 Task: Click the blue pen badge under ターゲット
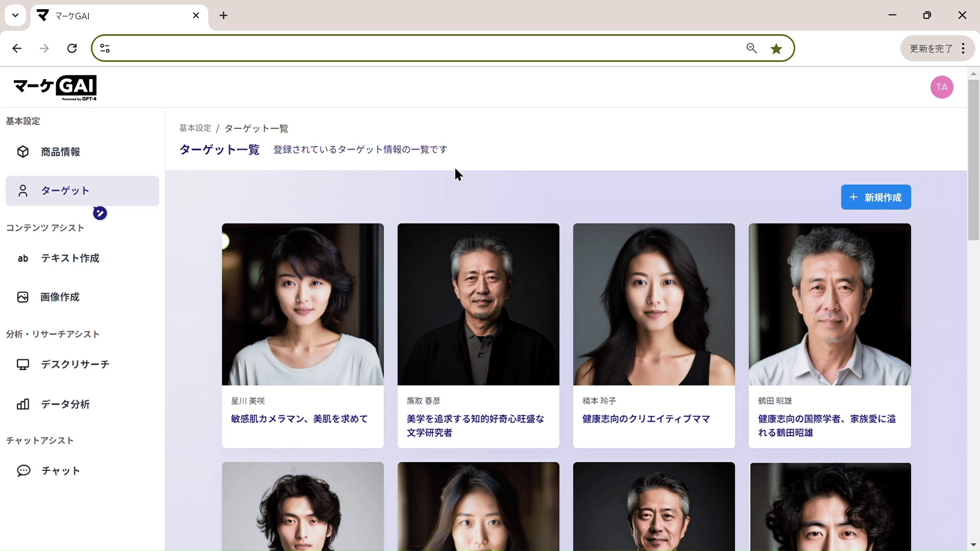tap(100, 213)
